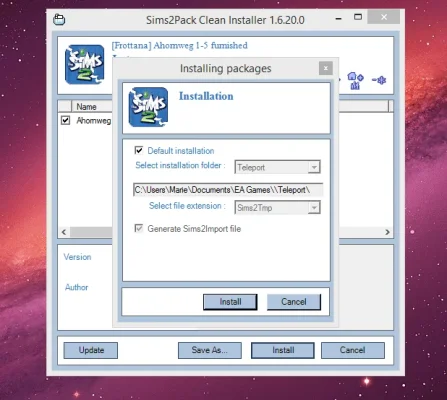Click the Installation heading text
The height and width of the screenshot is (400, 447).
206,96
